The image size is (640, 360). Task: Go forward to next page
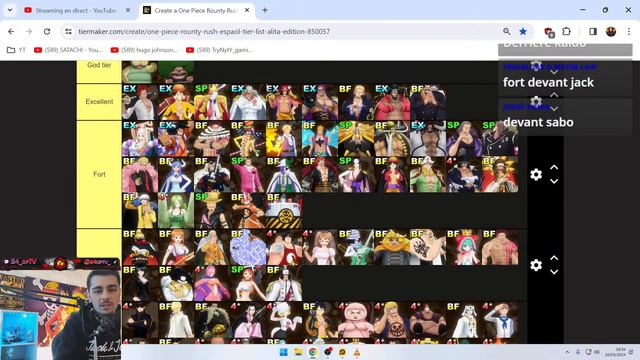29,31
